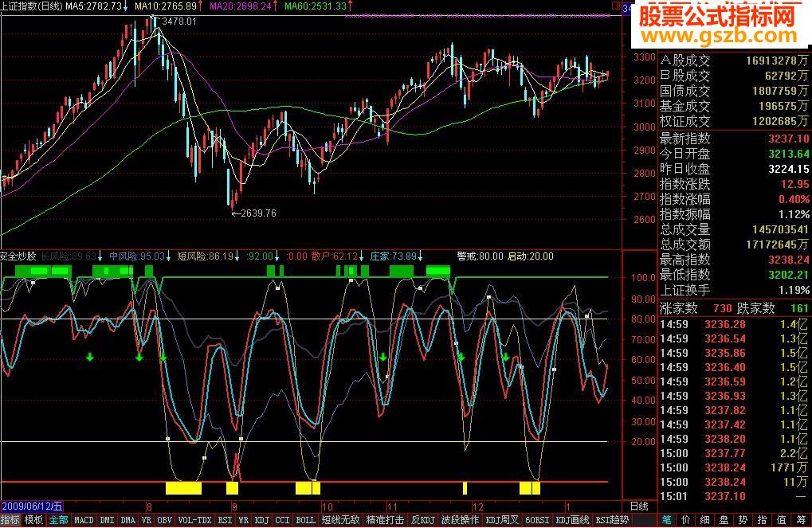
Task: Open the DMA indicator
Action: (x=128, y=520)
